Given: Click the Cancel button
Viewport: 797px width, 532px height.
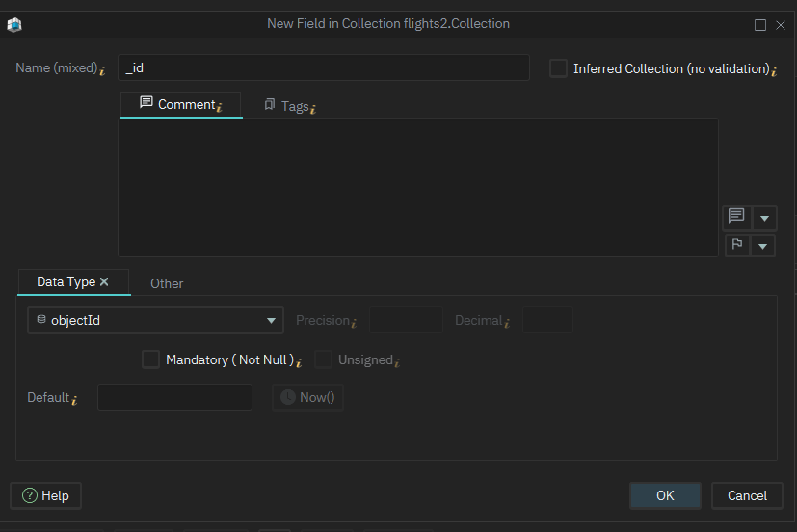Looking at the screenshot, I should pyautogui.click(x=747, y=495).
